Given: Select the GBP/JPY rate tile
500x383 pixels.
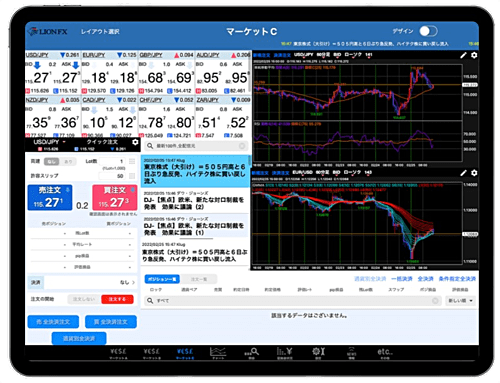Looking at the screenshot, I should click(x=166, y=73).
